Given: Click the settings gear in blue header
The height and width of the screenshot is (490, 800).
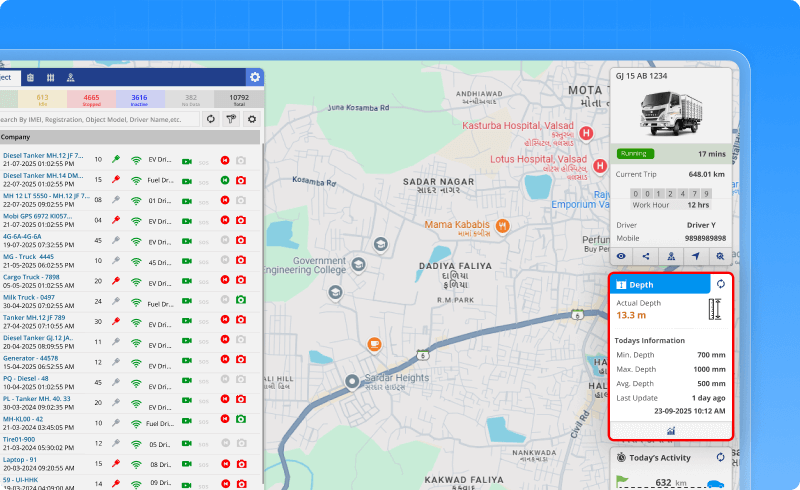Looking at the screenshot, I should tap(255, 77).
